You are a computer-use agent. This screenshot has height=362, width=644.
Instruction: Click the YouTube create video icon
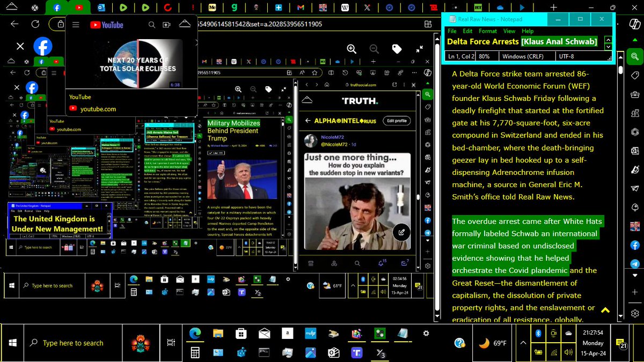tap(167, 25)
